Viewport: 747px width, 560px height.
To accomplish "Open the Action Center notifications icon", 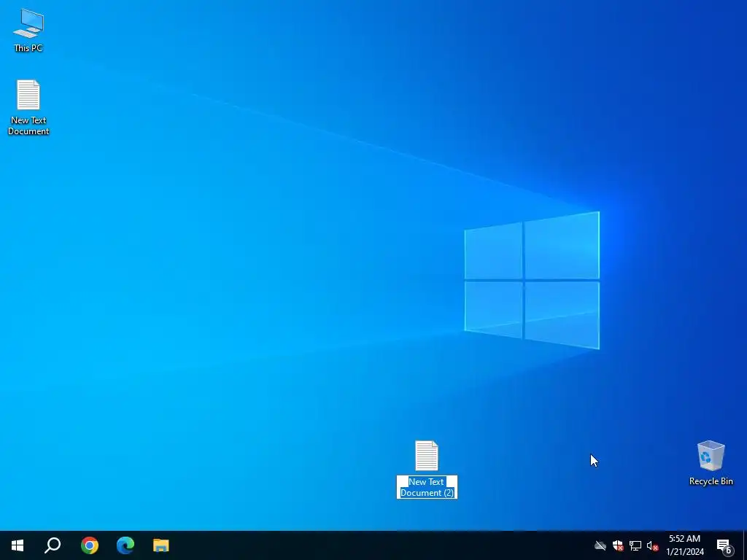I will (x=724, y=545).
